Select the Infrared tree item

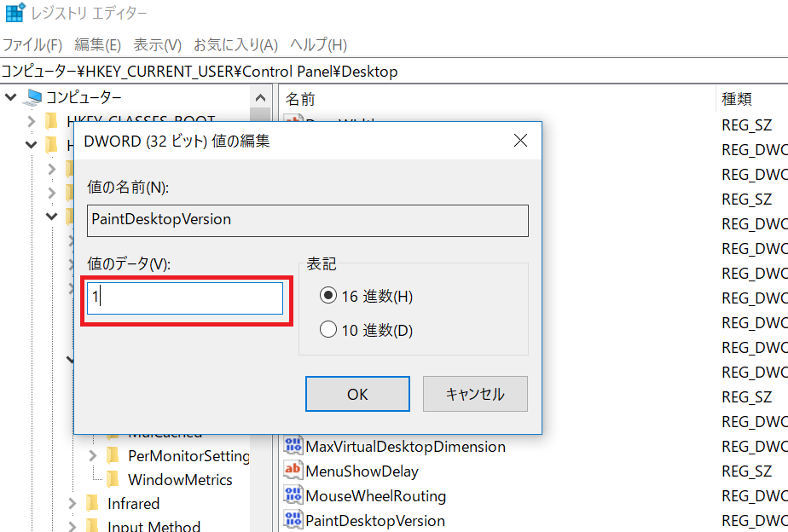[133, 503]
